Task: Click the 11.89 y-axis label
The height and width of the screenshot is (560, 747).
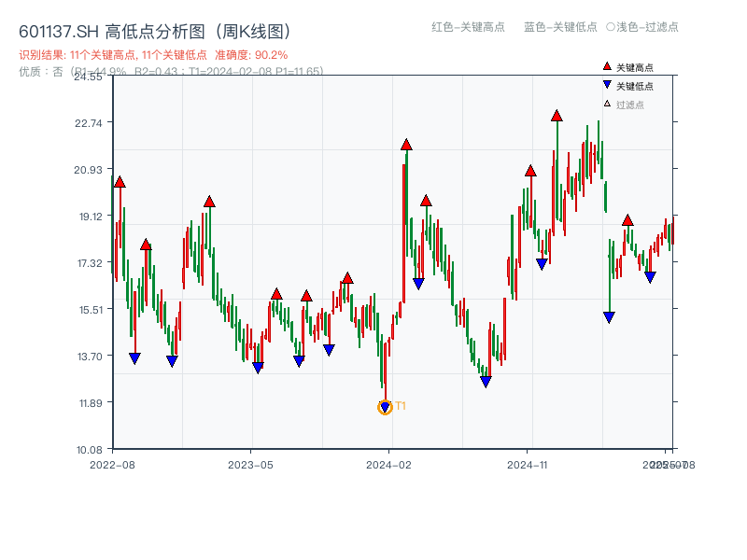Action: coord(91,403)
